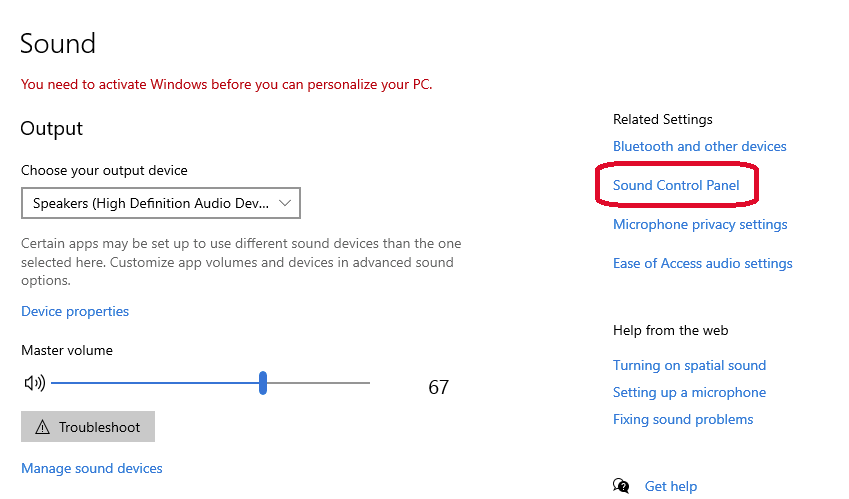Image resolution: width=849 pixels, height=499 pixels.
Task: Click the unfilled slider track right of the handle
Action: point(318,383)
